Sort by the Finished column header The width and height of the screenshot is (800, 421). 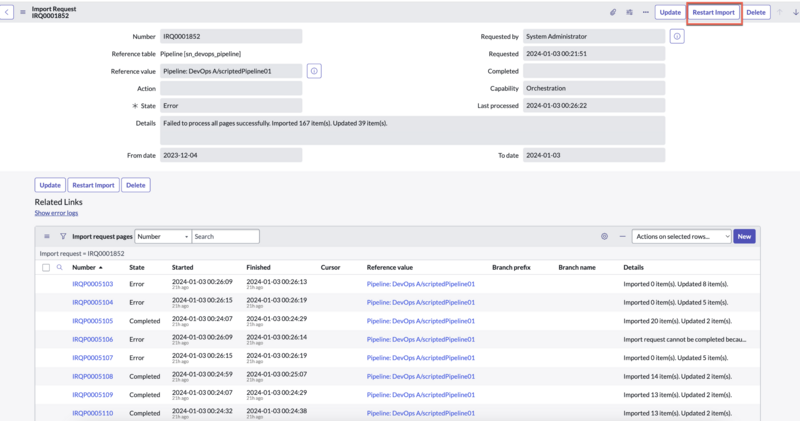tap(258, 267)
